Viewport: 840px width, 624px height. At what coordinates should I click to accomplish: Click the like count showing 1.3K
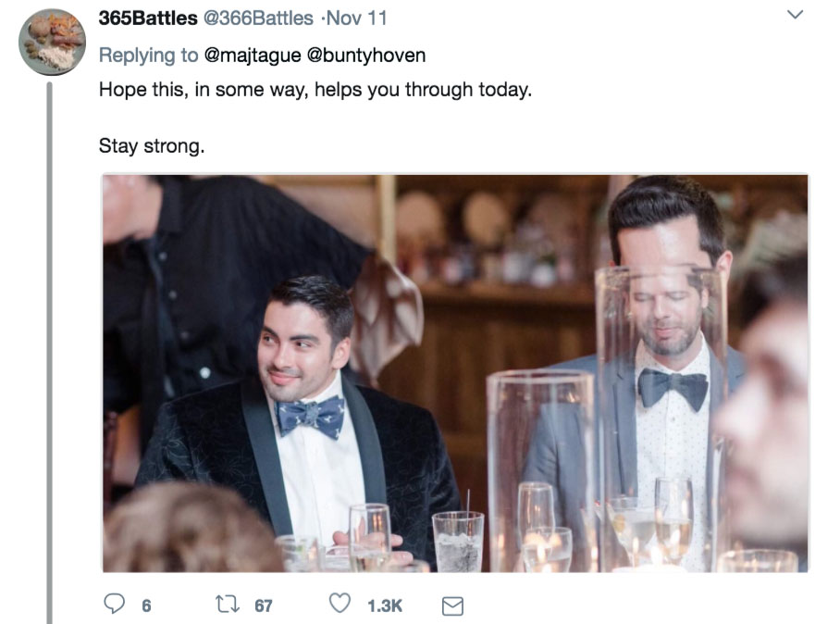(384, 606)
